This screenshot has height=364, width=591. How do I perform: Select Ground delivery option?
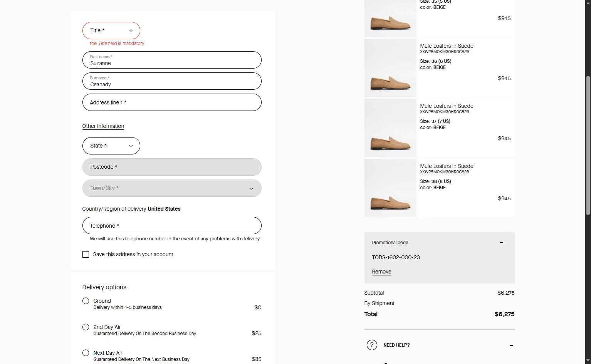[x=86, y=301]
